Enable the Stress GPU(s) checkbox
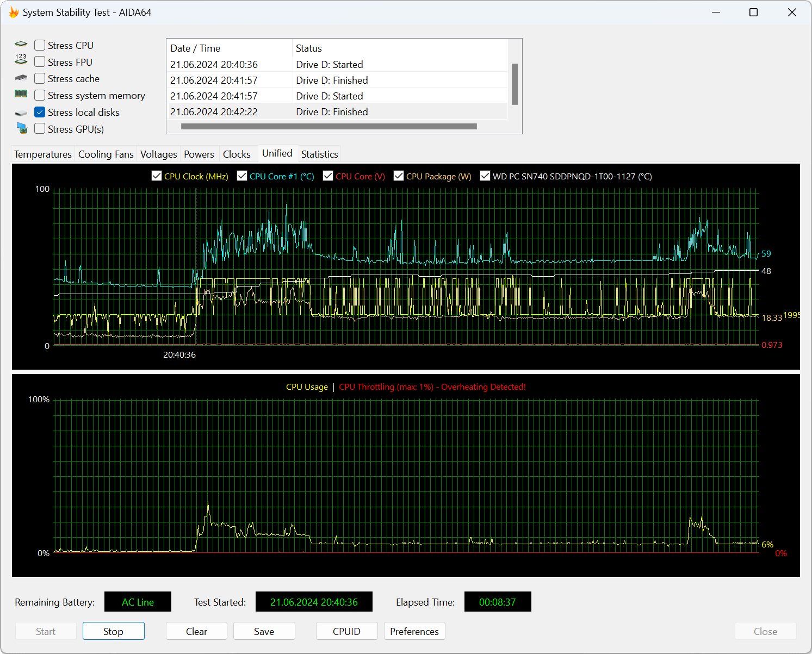This screenshot has height=654, width=812. [40, 129]
